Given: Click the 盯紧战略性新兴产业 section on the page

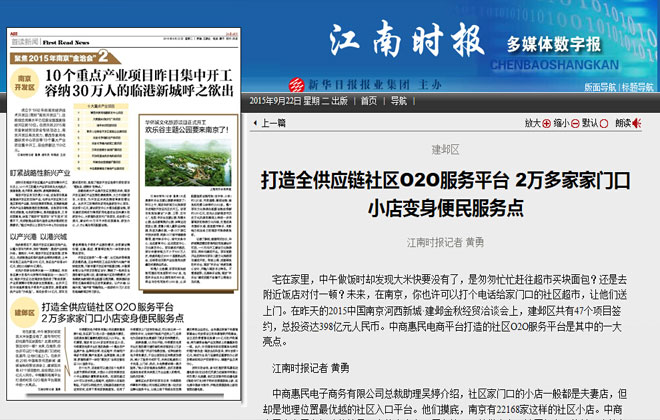Looking at the screenshot, I should pos(40,172).
